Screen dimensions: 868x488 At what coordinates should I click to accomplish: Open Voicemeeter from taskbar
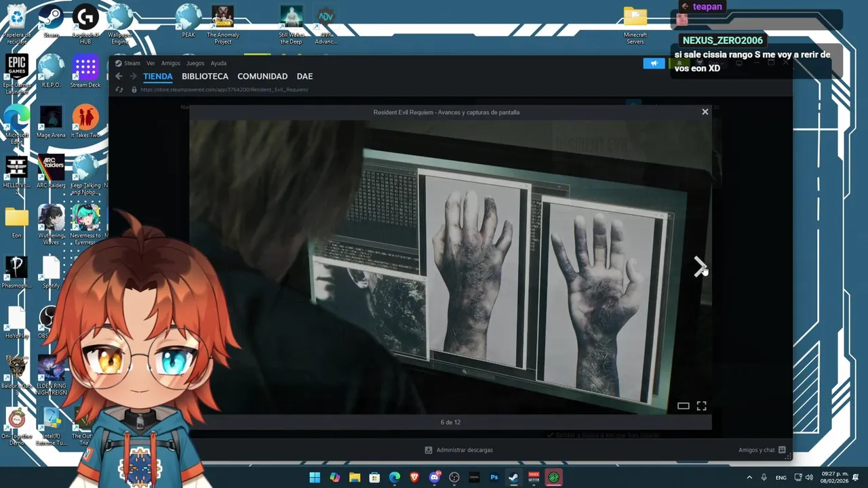click(x=534, y=477)
